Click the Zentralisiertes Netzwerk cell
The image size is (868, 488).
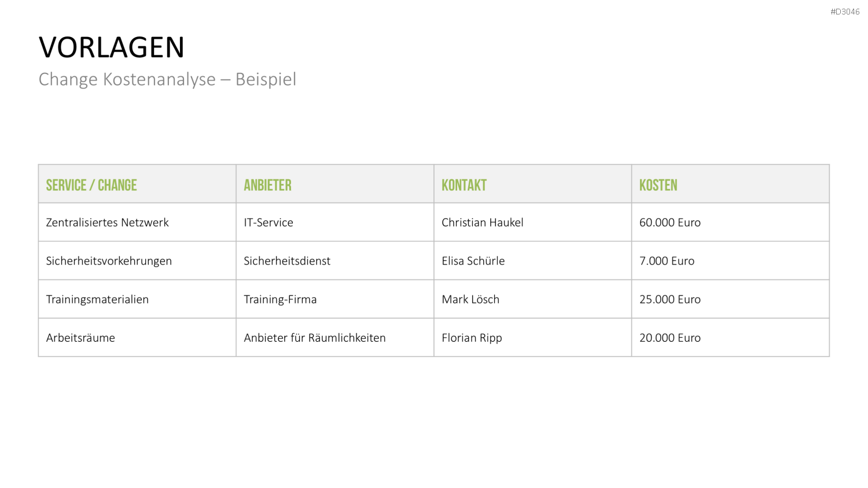pyautogui.click(x=137, y=222)
